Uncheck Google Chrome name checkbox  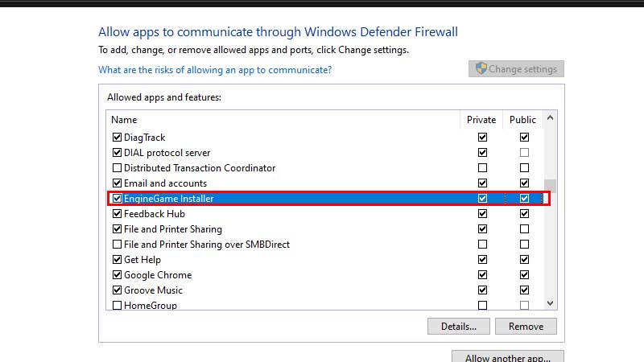[x=117, y=275]
